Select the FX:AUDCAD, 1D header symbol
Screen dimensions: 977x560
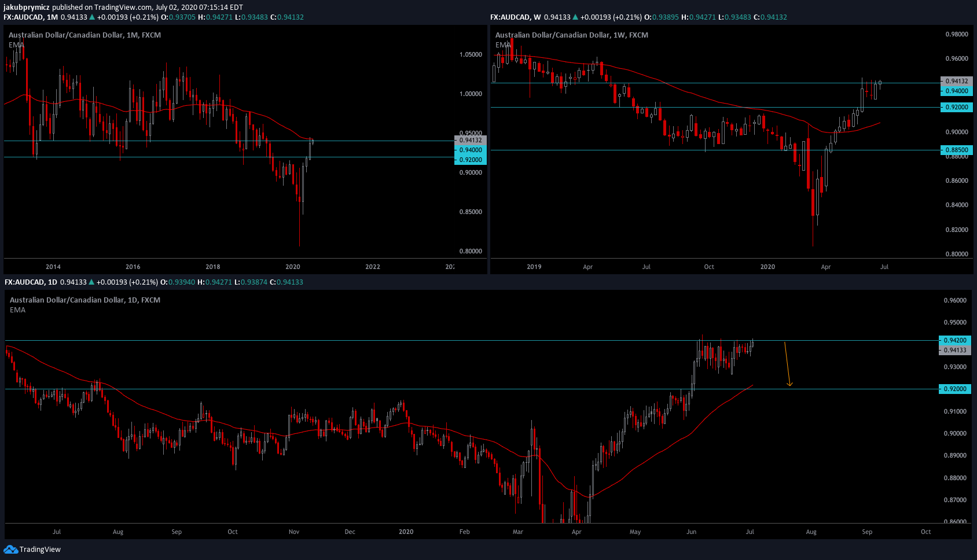point(31,282)
